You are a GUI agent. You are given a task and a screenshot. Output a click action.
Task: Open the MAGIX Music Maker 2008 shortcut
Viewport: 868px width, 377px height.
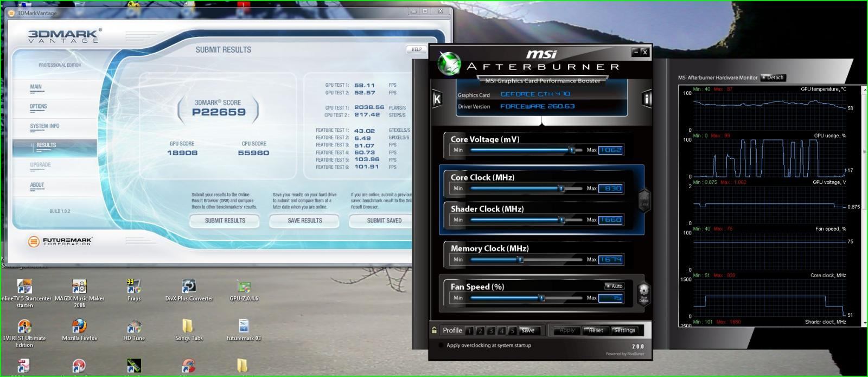pyautogui.click(x=79, y=293)
